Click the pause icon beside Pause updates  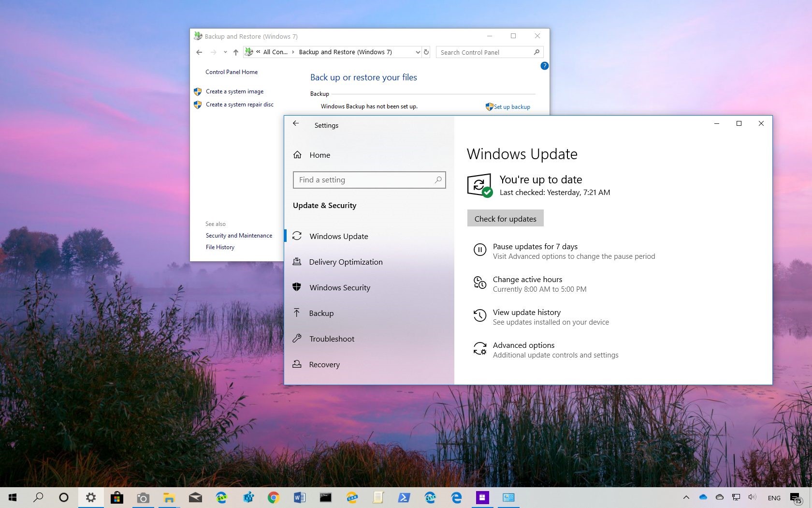point(479,250)
